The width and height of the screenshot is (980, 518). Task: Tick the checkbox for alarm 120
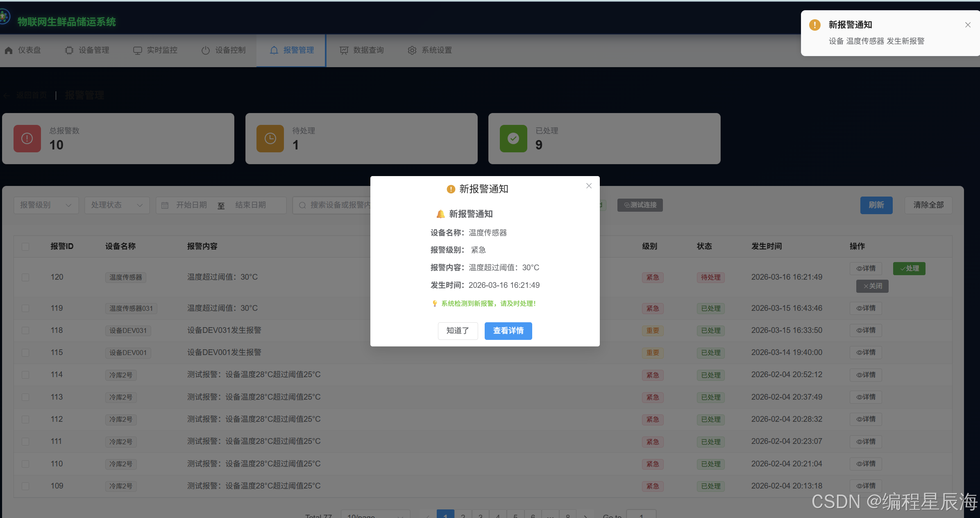tap(25, 277)
